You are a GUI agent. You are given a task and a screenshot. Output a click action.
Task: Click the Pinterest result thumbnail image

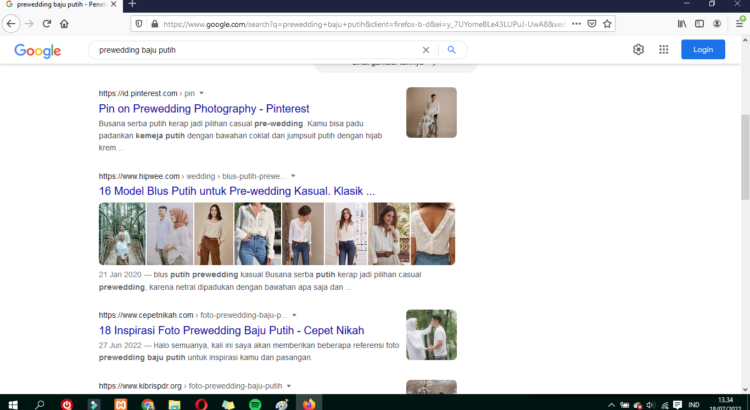click(431, 112)
